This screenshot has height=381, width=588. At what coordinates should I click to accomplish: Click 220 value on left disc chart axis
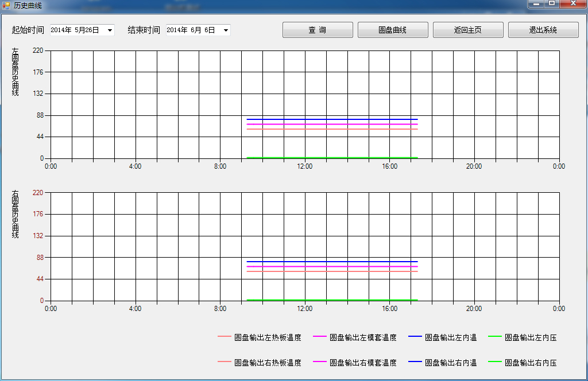click(x=38, y=50)
